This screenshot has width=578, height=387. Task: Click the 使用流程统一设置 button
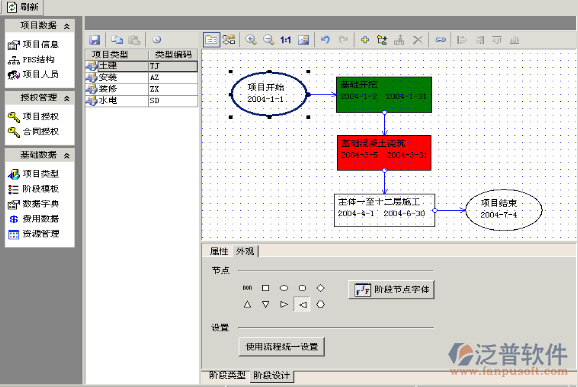click(x=282, y=346)
